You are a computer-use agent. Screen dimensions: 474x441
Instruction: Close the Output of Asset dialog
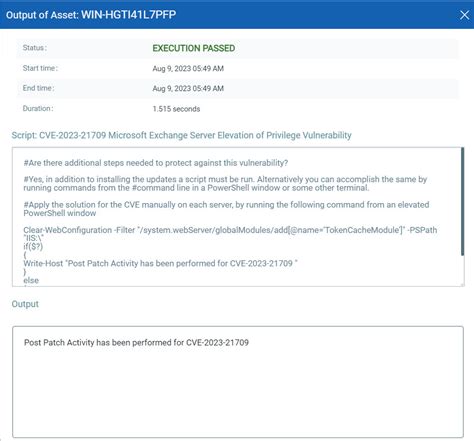464,15
